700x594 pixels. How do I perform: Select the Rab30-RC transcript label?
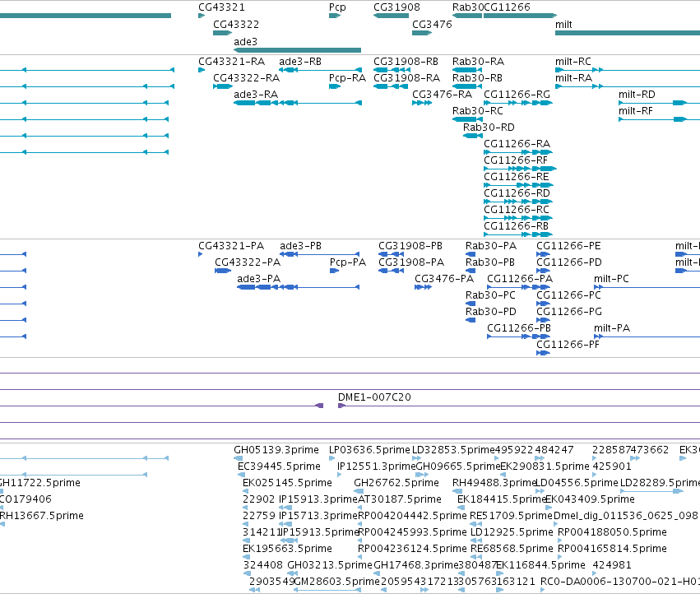click(x=478, y=111)
